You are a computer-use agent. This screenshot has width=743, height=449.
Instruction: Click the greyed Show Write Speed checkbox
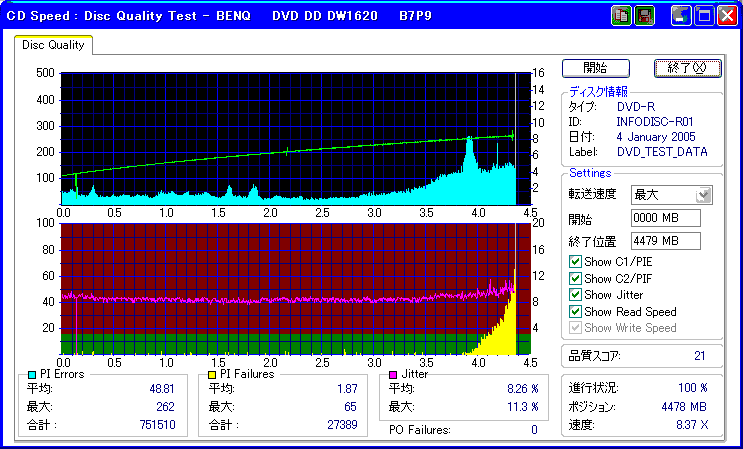575,328
